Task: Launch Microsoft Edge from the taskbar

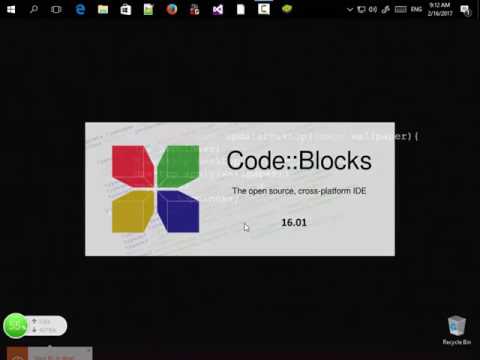Action: coord(80,9)
